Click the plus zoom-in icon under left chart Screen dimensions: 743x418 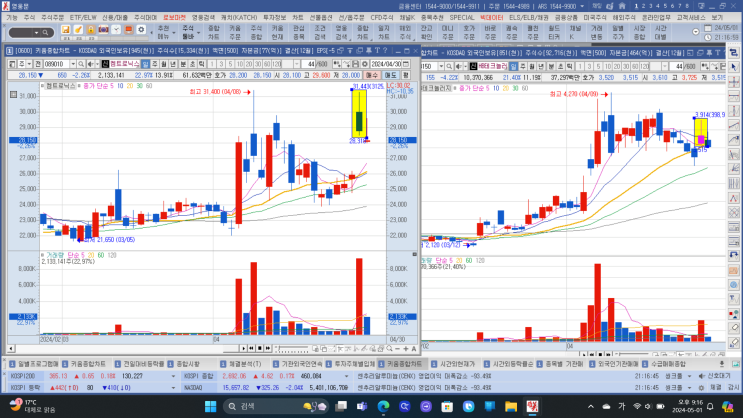(406, 348)
